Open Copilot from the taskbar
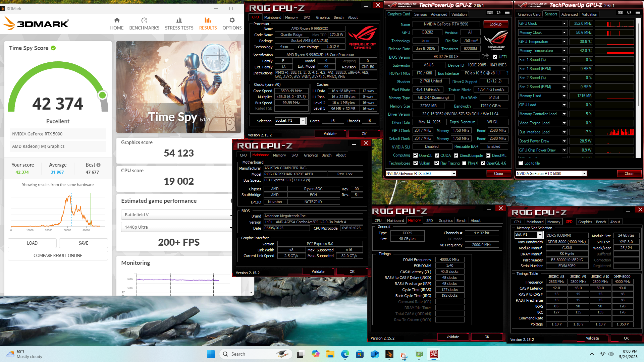The height and width of the screenshot is (362, 644). click(x=316, y=354)
